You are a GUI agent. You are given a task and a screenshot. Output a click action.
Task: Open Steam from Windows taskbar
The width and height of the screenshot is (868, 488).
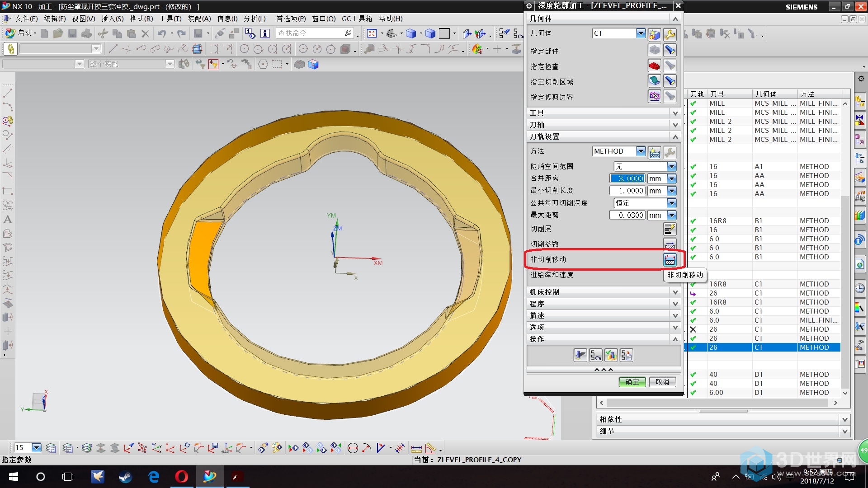pos(125,476)
